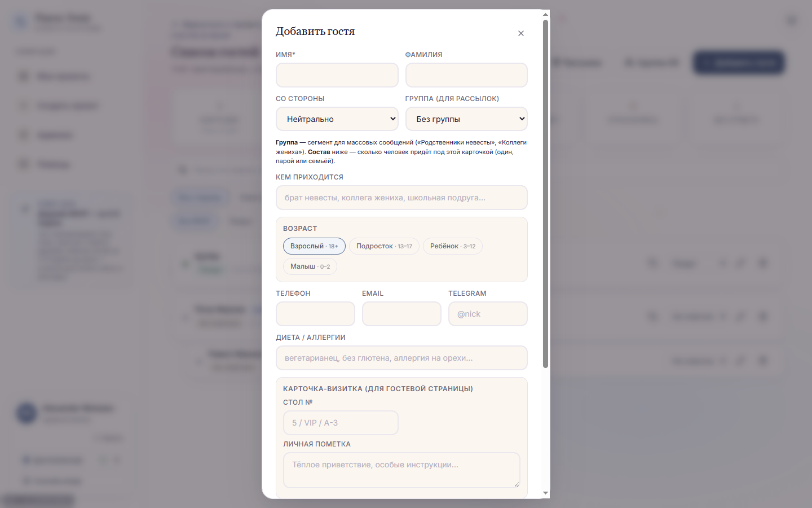Focus the Диета / аллергии field

(x=401, y=358)
